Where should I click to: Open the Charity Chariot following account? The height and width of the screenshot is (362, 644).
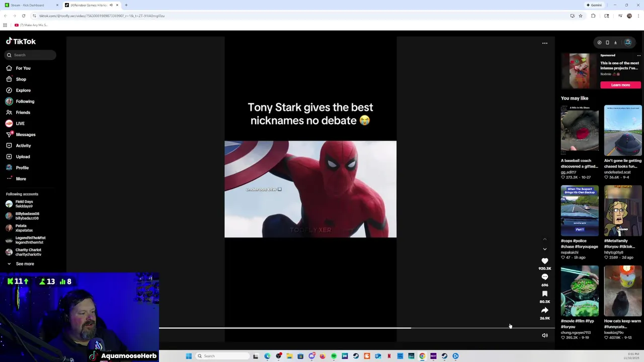(24, 252)
